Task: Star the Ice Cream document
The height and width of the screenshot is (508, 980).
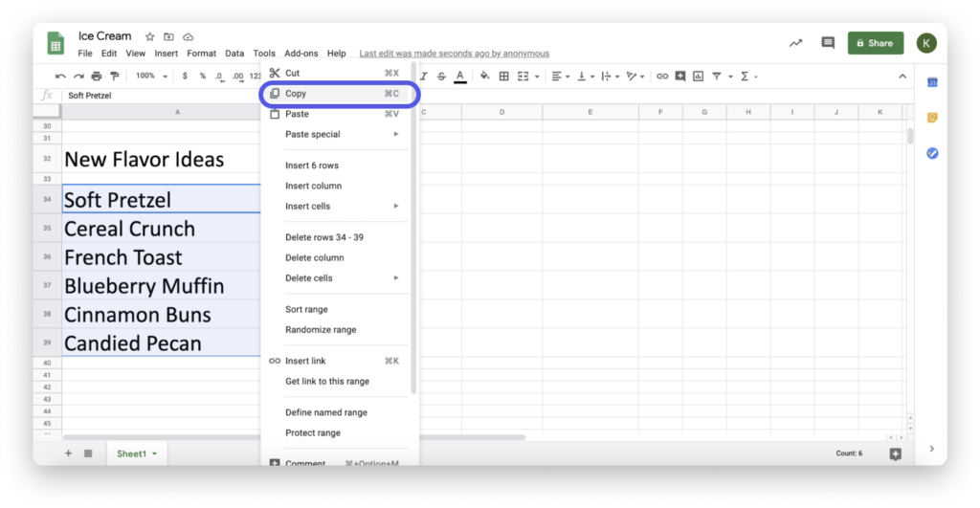Action: pos(149,37)
